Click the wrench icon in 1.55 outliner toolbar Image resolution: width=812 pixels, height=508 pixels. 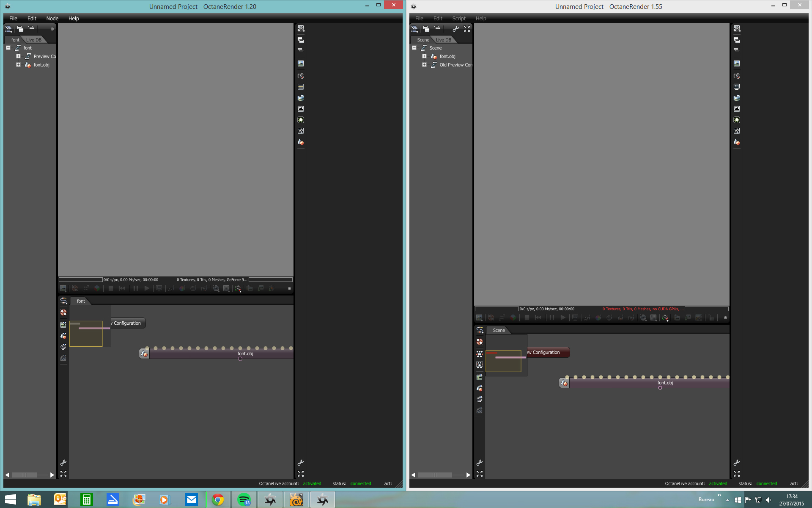tap(455, 29)
